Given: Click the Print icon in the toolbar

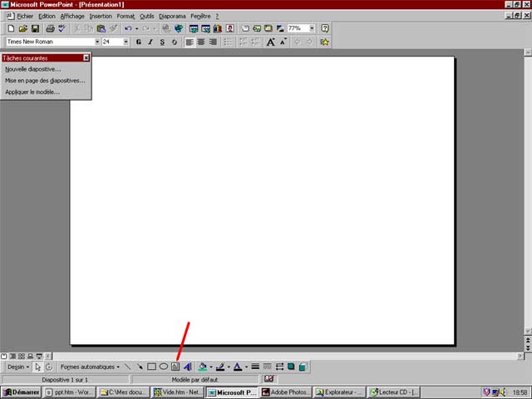Looking at the screenshot, I should tap(50, 28).
